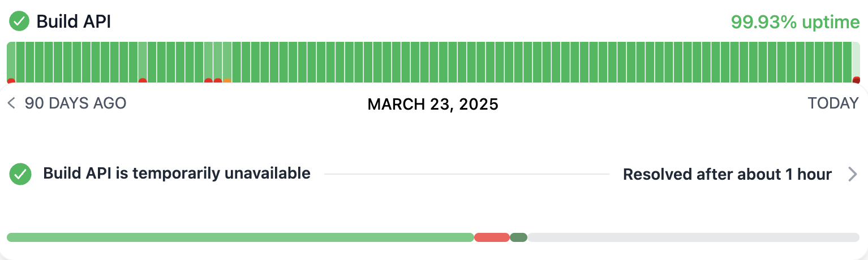
Task: Click the dark green segment after the outage
Action: 518,237
